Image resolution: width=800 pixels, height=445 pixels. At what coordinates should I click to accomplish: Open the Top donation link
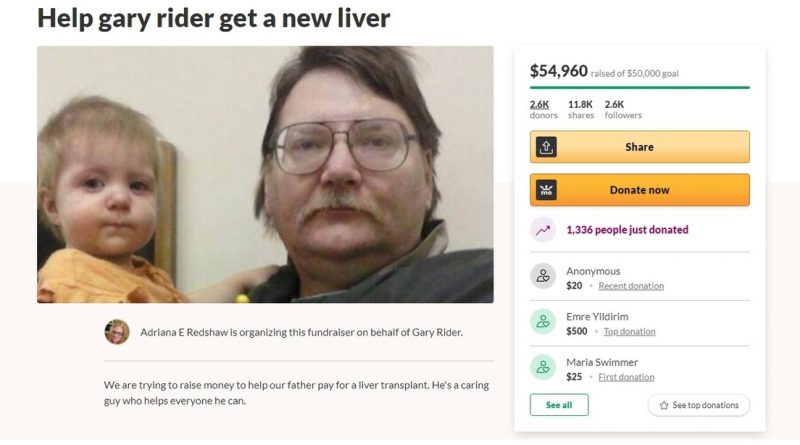(630, 331)
